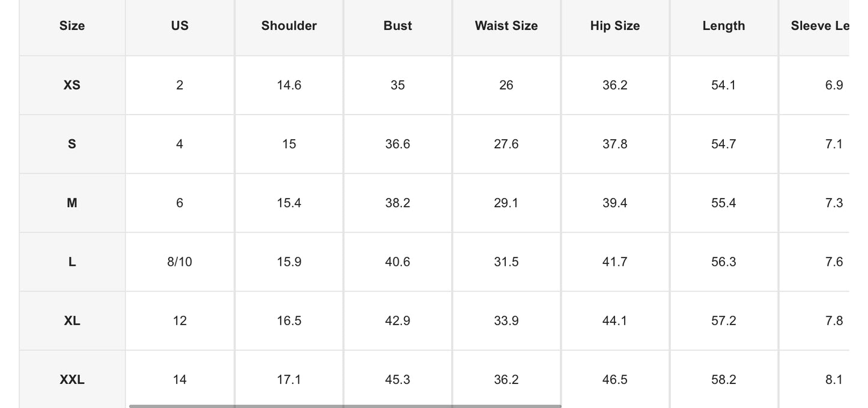Click the L size row label

click(x=72, y=262)
